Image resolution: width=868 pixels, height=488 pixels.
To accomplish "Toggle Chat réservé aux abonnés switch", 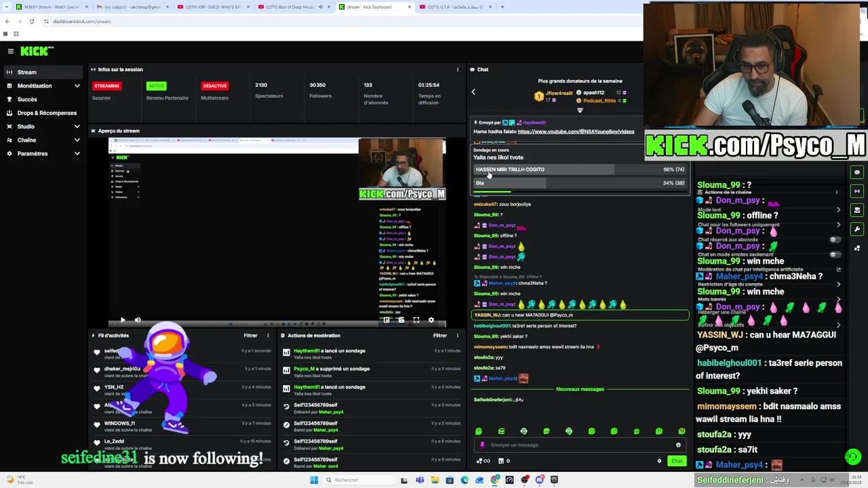I will [x=835, y=239].
